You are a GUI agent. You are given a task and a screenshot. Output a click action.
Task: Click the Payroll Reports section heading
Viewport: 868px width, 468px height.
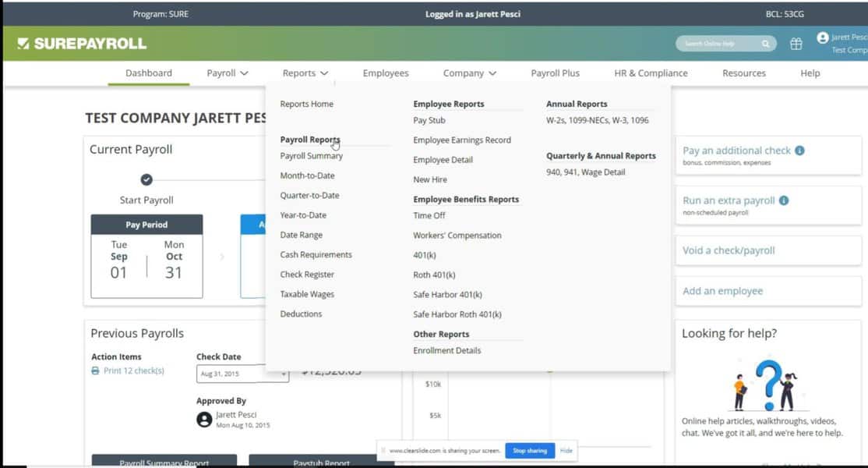[x=310, y=140]
